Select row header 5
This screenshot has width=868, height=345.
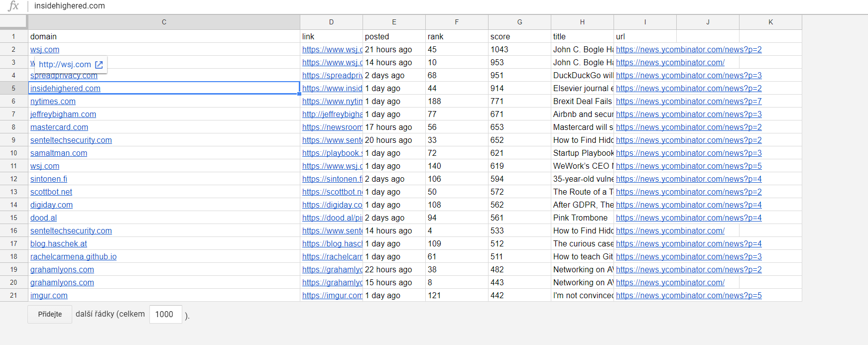click(13, 88)
